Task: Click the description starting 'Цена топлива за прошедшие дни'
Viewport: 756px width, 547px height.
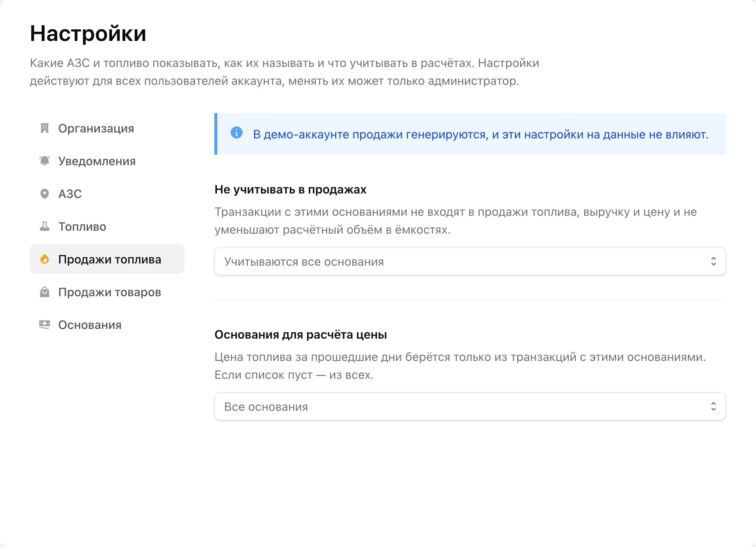Action: coord(460,366)
